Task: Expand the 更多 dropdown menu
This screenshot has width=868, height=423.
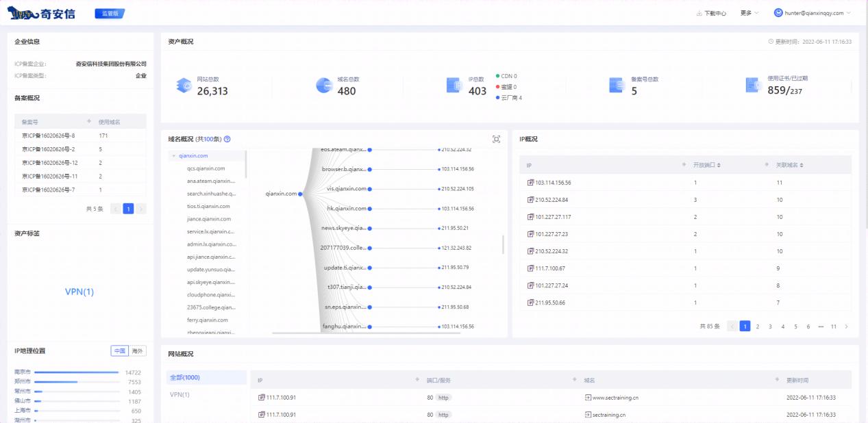Action: (x=749, y=13)
